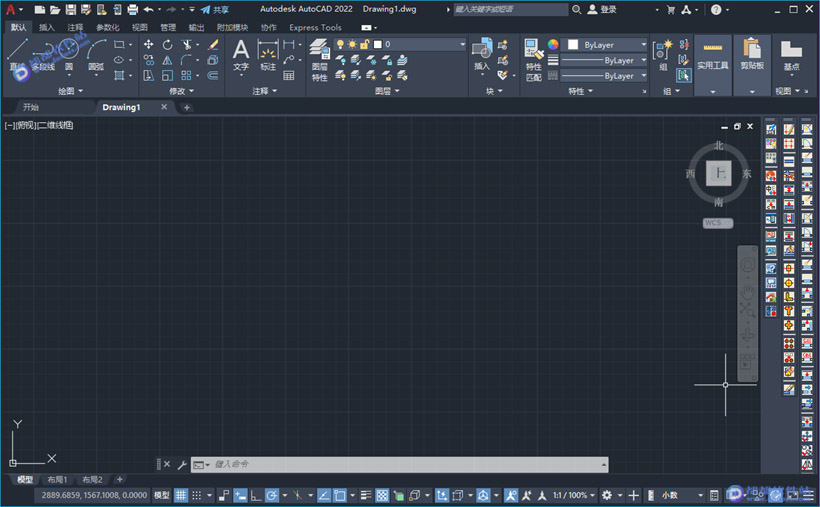
Task: Select the Rotate tool
Action: 167,44
